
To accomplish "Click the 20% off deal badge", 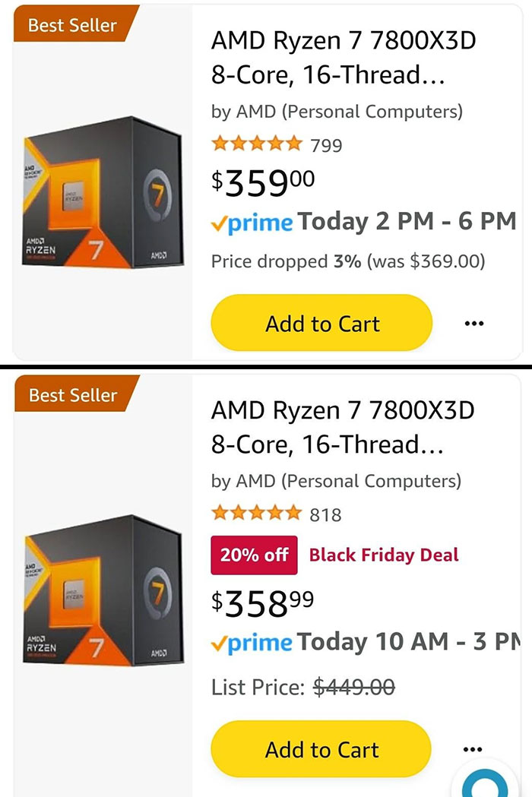I will (x=254, y=554).
